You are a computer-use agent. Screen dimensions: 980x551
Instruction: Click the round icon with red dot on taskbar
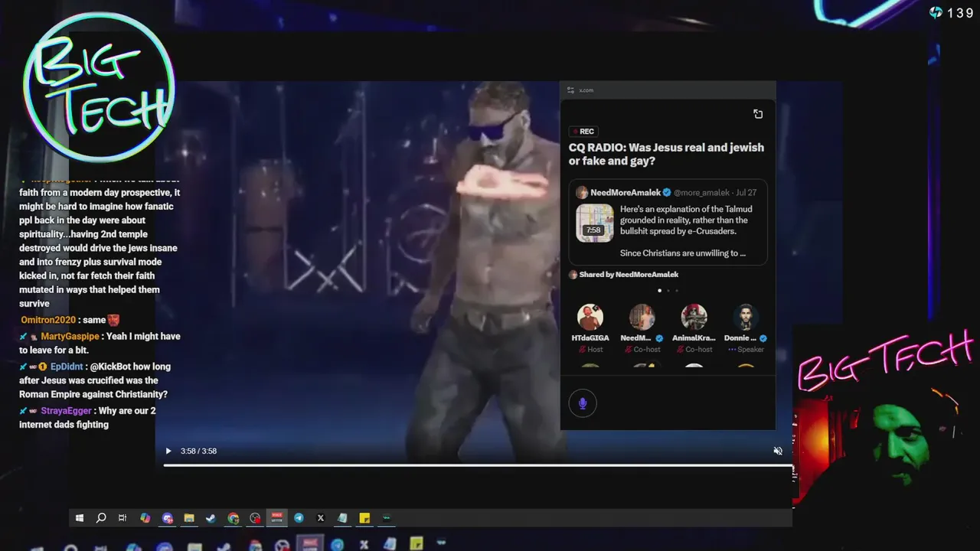(255, 518)
